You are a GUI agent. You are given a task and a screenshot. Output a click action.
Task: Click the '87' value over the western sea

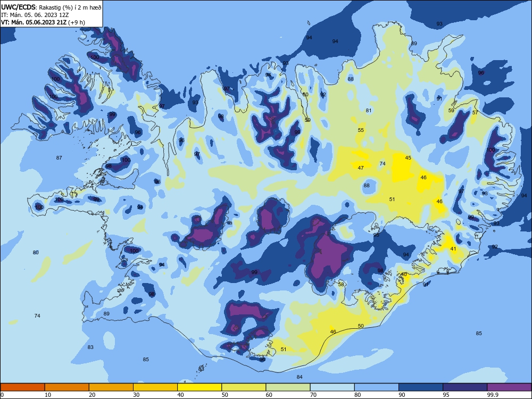59,157
